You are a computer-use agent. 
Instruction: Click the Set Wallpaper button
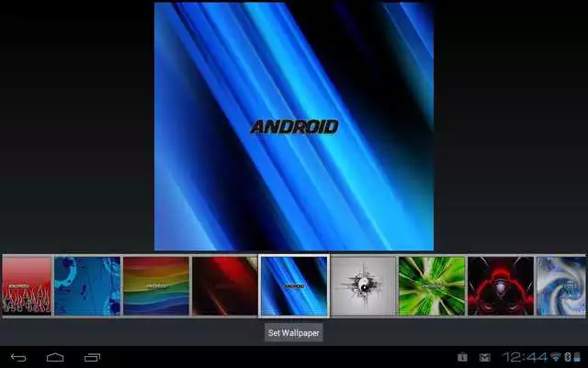click(x=294, y=333)
